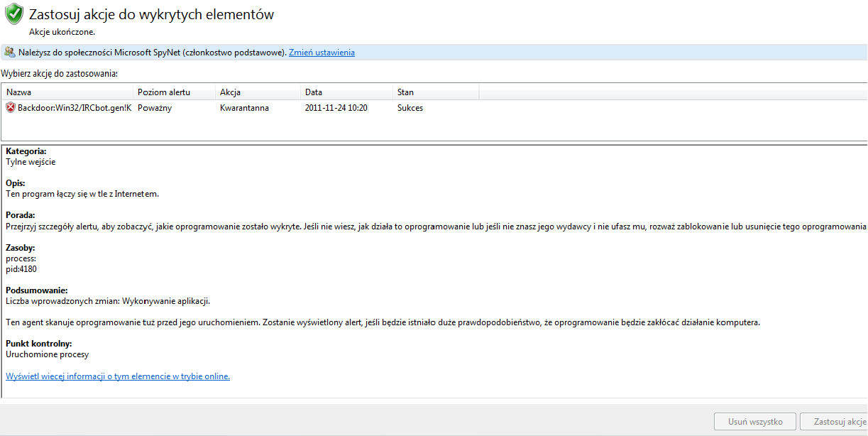Click the green shield status icon
868x436 pixels.
point(13,14)
